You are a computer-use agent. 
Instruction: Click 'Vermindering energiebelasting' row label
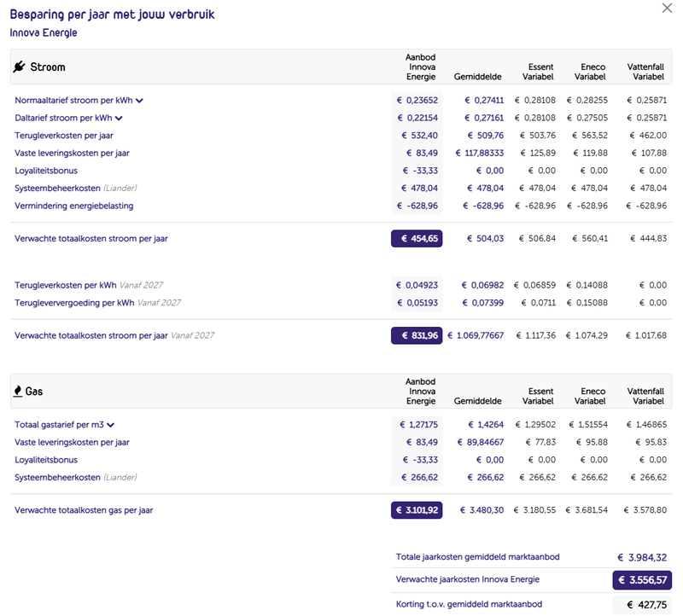[x=74, y=206]
